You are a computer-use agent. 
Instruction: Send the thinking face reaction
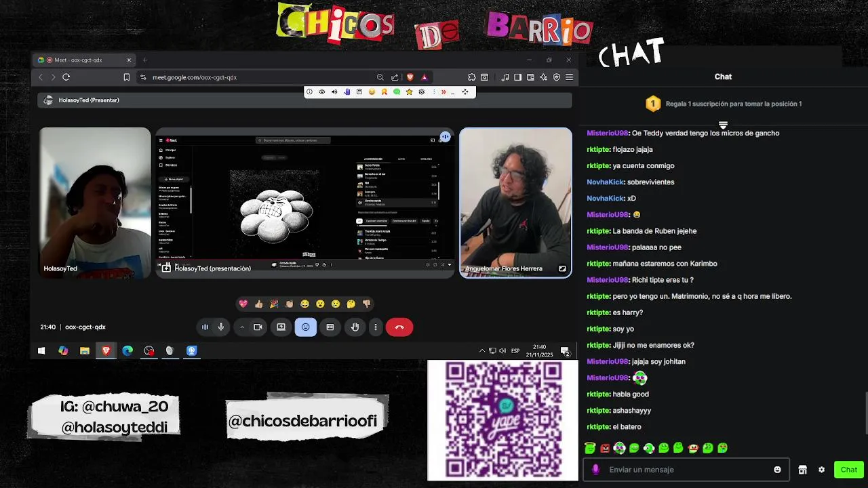coord(351,304)
